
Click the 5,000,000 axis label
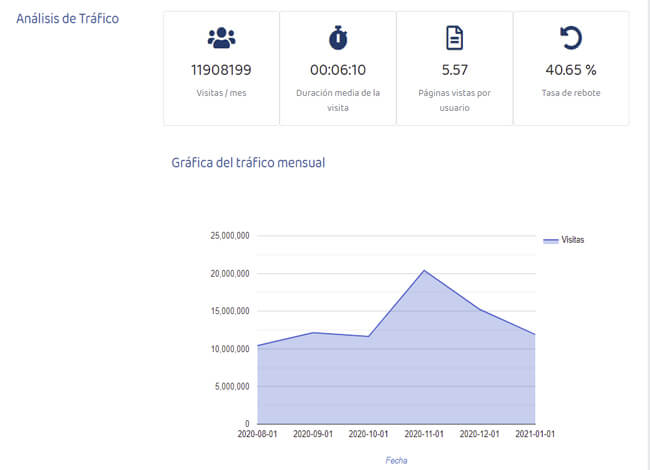(x=232, y=386)
